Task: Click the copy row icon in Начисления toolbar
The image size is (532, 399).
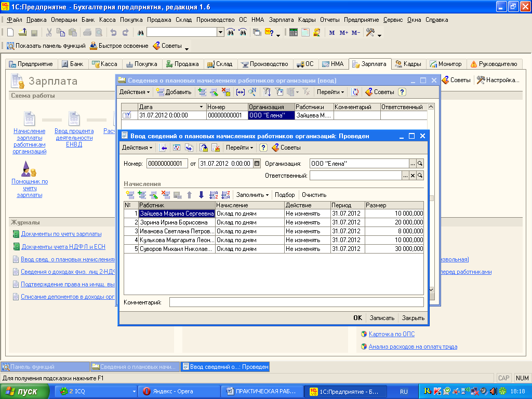Action: (x=142, y=195)
